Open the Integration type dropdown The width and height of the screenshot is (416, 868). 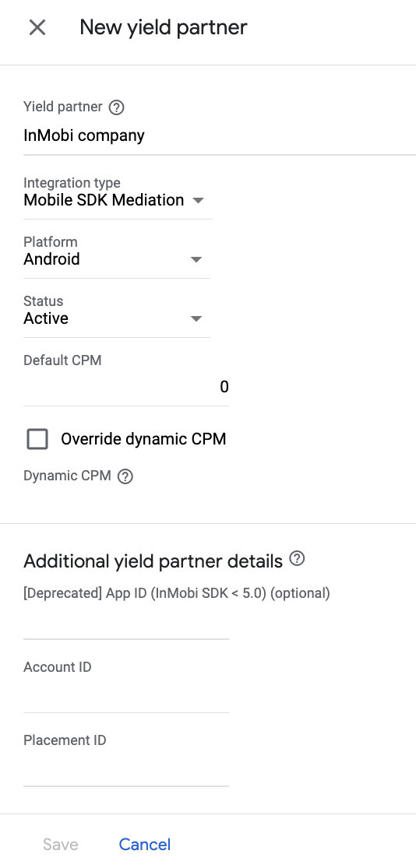click(118, 200)
